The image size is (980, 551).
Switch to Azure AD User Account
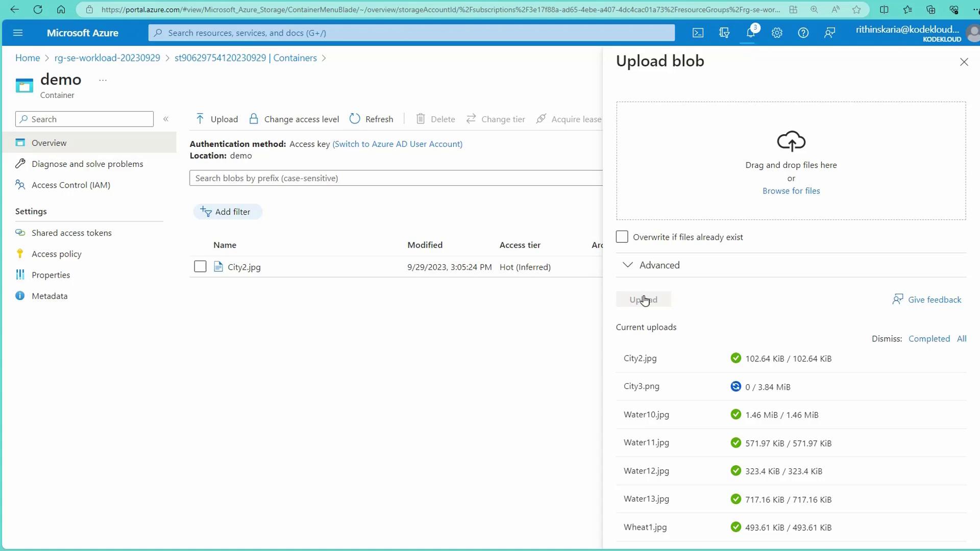coord(397,144)
